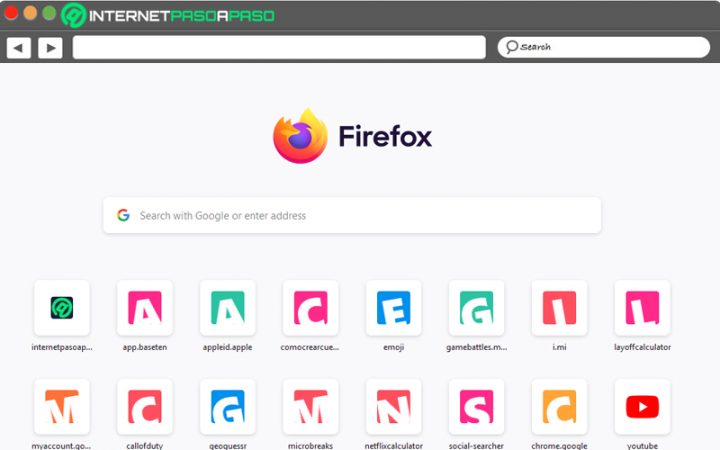The height and width of the screenshot is (450, 720).
Task: Open the microbreaks shortcut tile
Action: coord(311,406)
